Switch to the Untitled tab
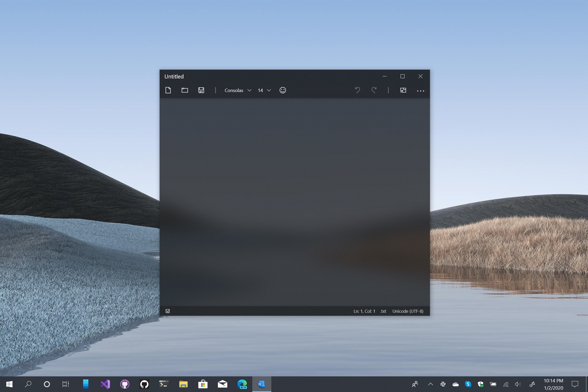 [174, 76]
